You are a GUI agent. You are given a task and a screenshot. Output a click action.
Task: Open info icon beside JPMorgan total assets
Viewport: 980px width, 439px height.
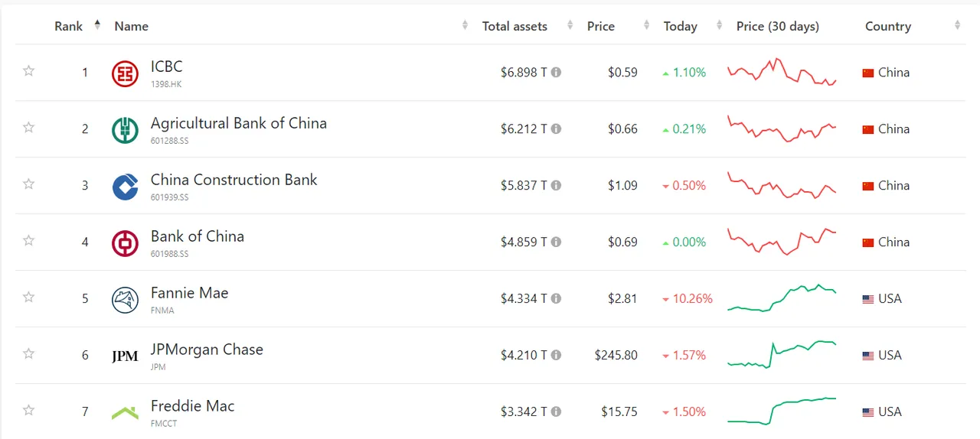point(556,356)
